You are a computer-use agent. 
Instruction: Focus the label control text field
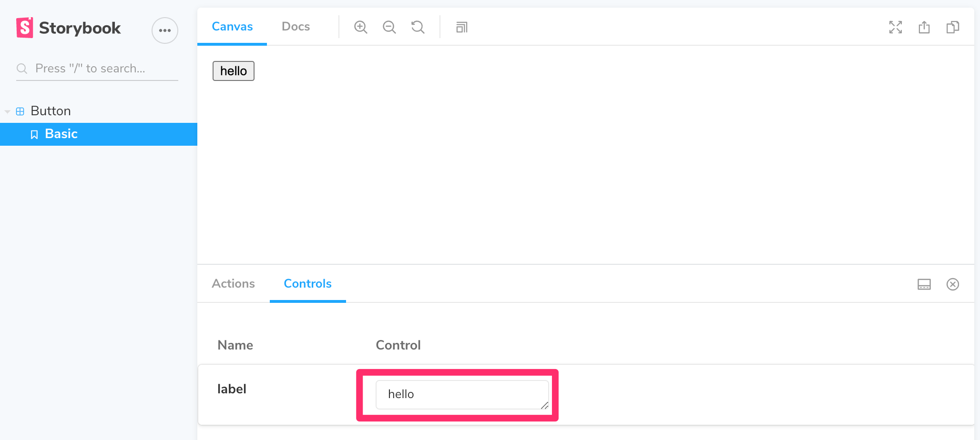tap(461, 394)
